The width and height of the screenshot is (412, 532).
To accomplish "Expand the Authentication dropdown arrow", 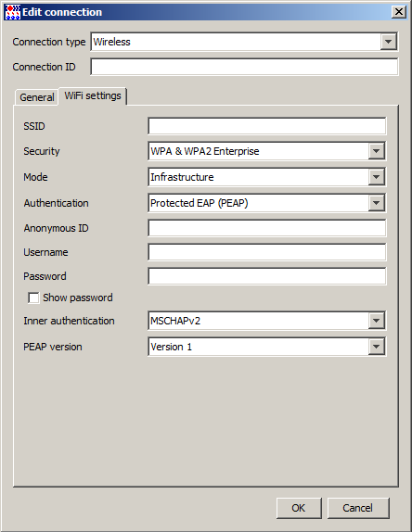I will (x=376, y=203).
